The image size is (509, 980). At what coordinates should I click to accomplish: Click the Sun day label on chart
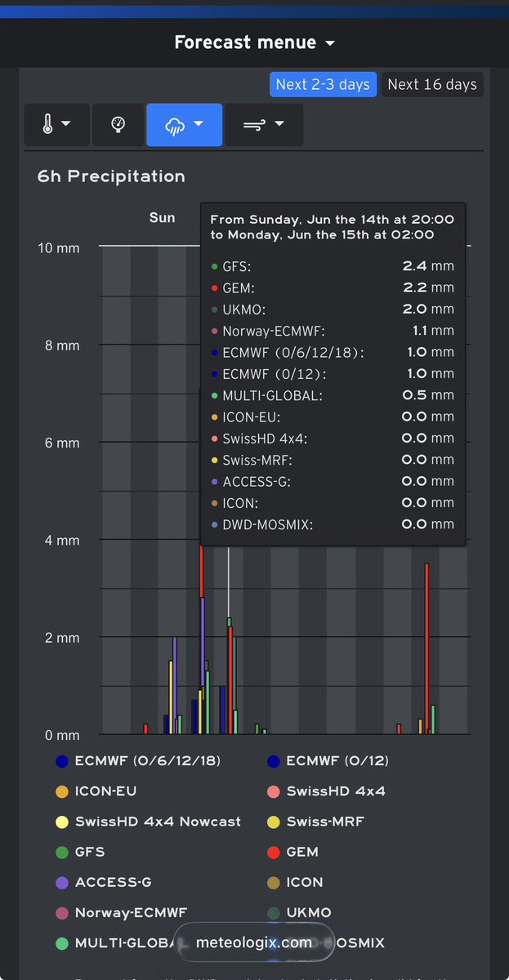tap(162, 217)
